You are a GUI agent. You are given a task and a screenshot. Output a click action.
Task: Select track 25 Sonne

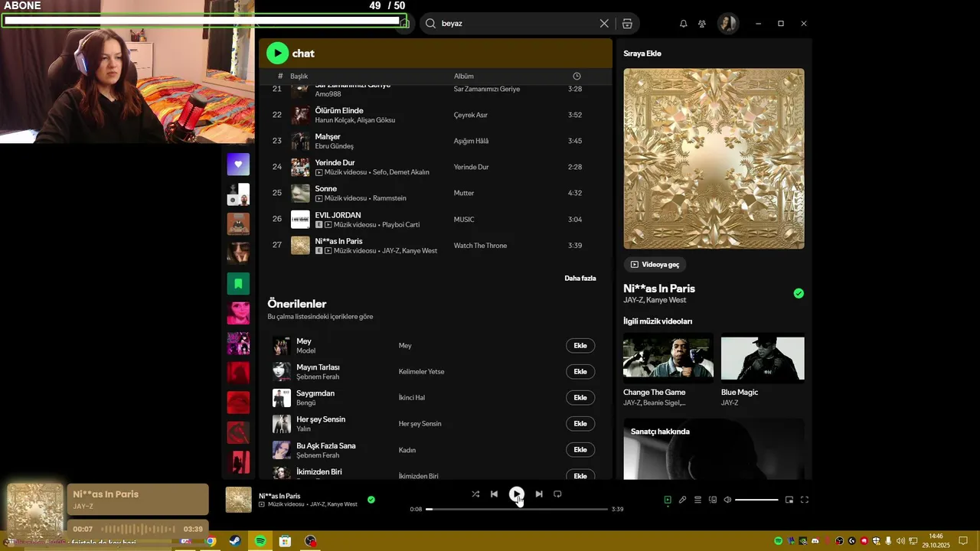(x=436, y=193)
